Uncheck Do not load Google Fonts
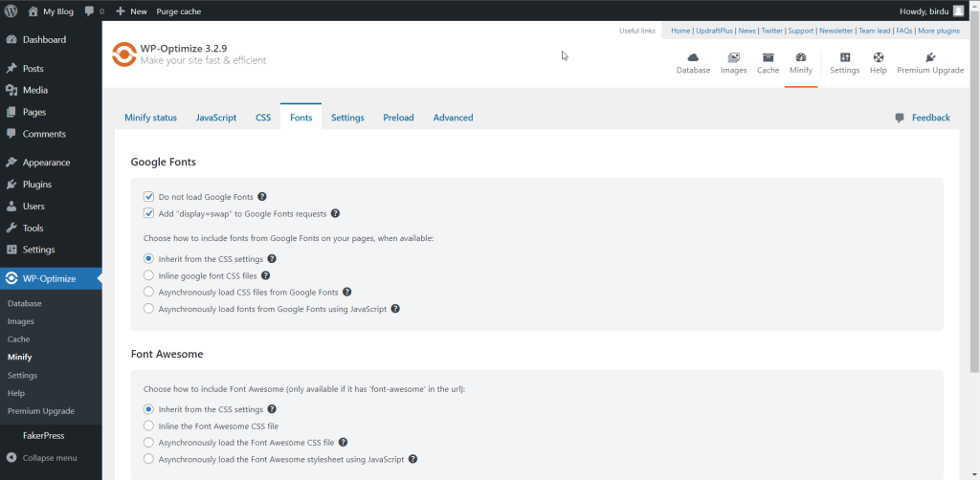Image resolution: width=980 pixels, height=480 pixels. click(148, 197)
